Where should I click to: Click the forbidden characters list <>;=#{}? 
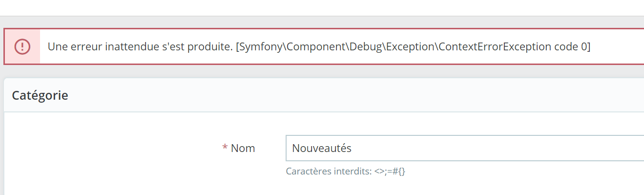coord(390,172)
